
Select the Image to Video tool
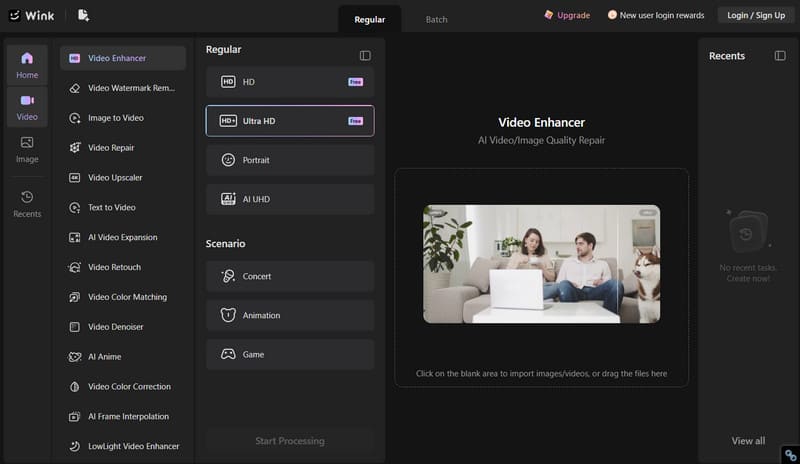[122, 118]
